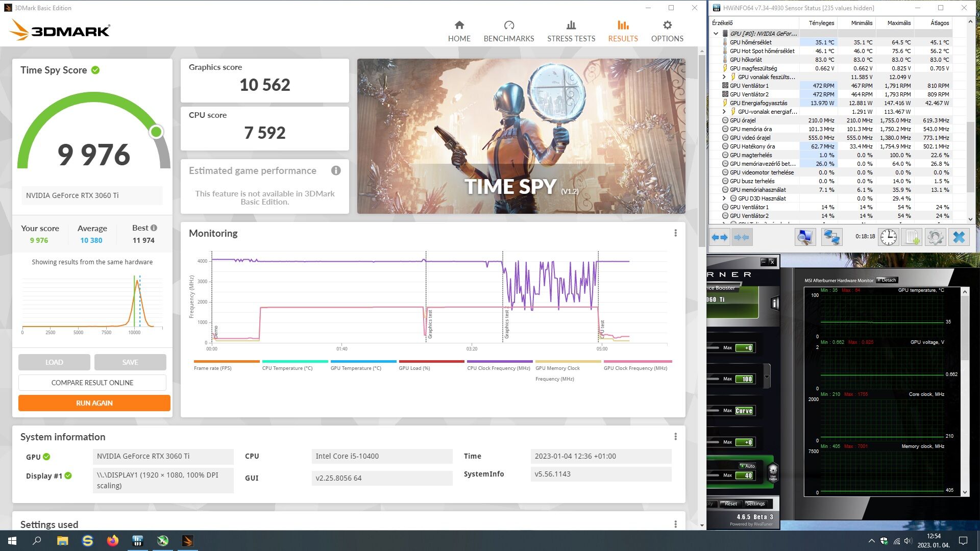The image size is (980, 551).
Task: Open the HOME tab in 3DMark
Action: (x=459, y=32)
